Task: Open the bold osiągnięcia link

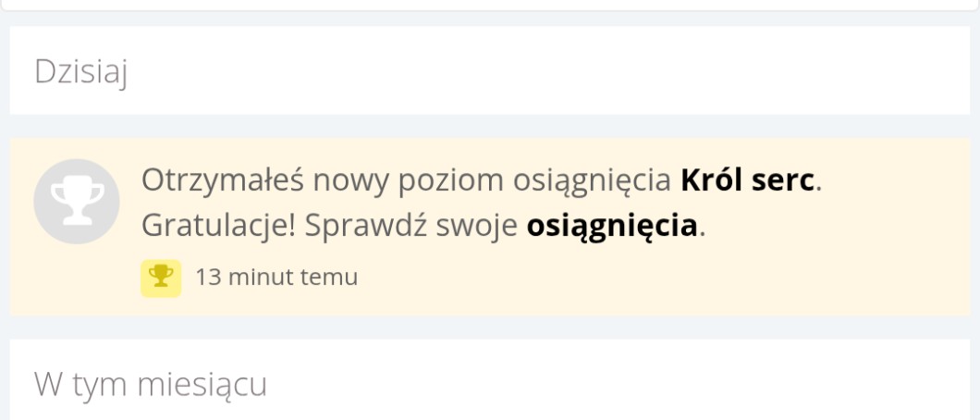Action: [x=611, y=226]
